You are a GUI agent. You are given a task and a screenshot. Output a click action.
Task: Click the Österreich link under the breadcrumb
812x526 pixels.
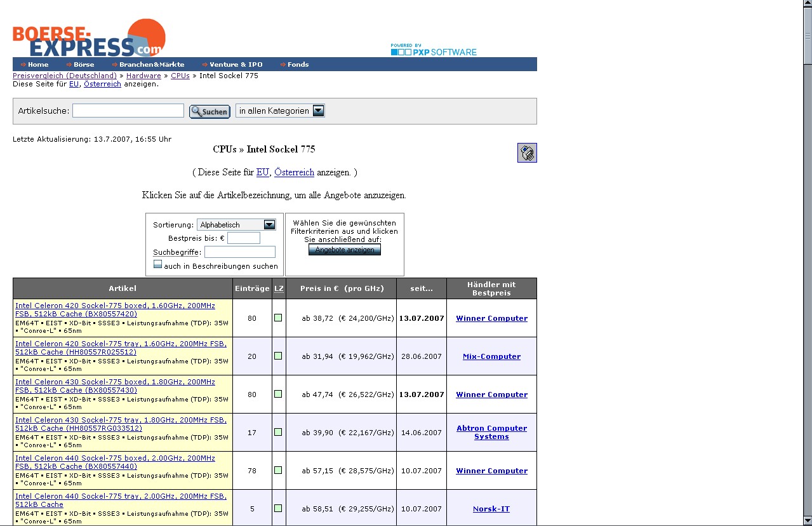[x=102, y=84]
